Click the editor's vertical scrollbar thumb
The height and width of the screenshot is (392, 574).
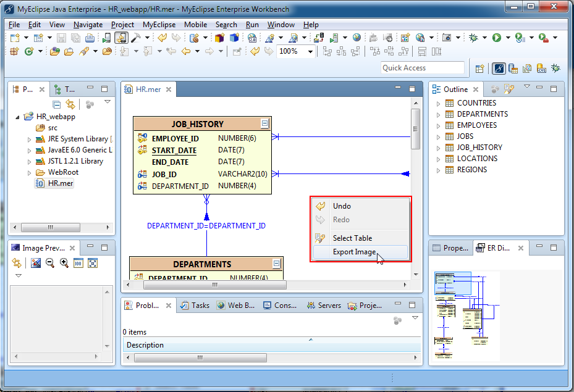point(416,128)
